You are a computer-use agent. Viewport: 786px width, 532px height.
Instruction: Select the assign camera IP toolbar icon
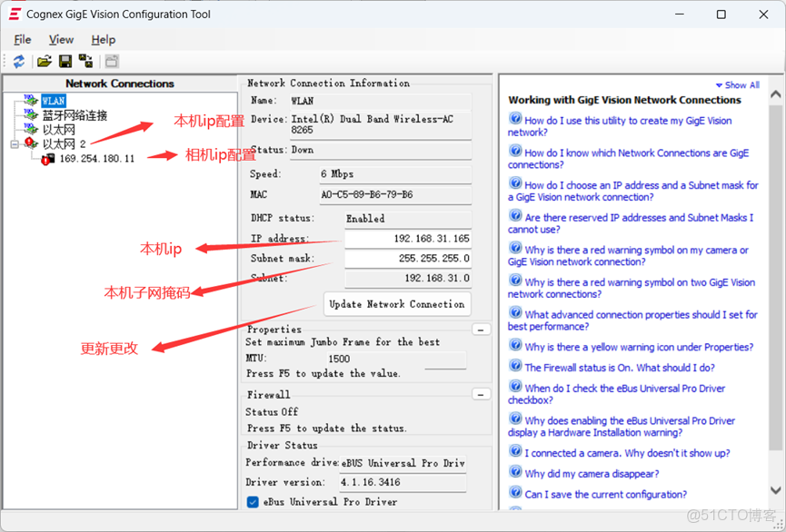85,62
